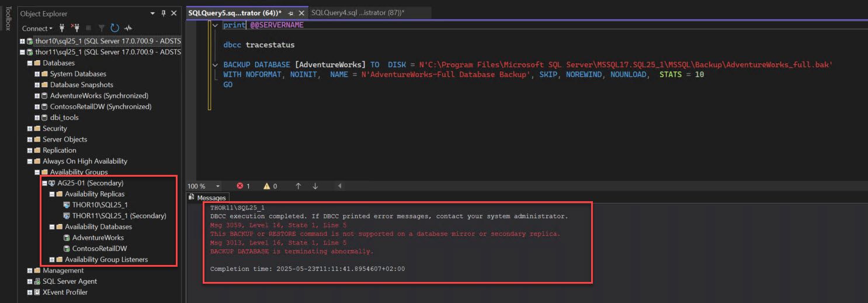Pin the Object Explorer panel with auto-hide icon
Image resolution: width=868 pixels, height=303 pixels.
[x=164, y=13]
